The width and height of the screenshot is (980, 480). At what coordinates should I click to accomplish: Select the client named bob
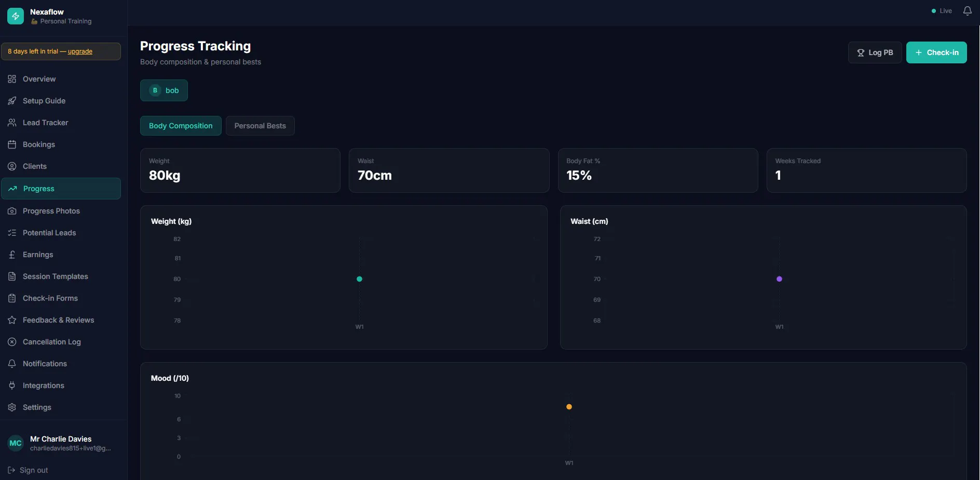click(x=164, y=90)
